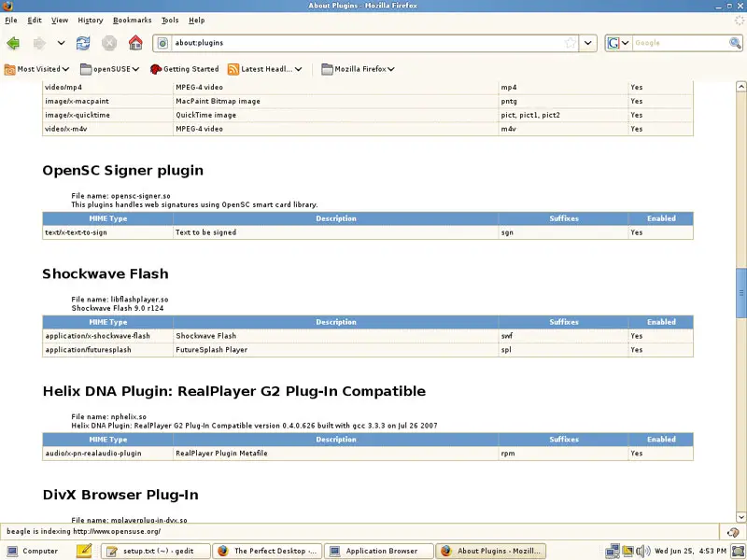This screenshot has height=560, width=747.
Task: Open the File menu
Action: 11,20
